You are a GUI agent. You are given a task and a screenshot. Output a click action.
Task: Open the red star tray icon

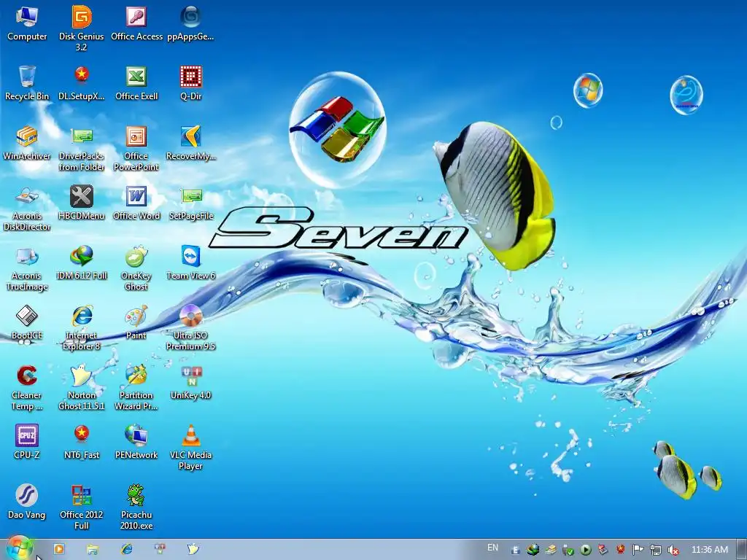tap(620, 550)
